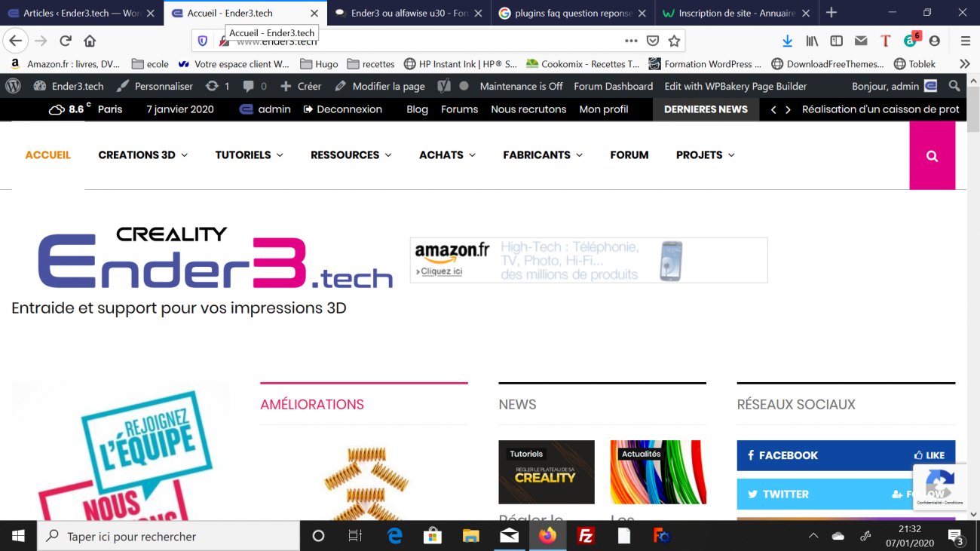Open the library bookshelf icon

[x=812, y=41]
